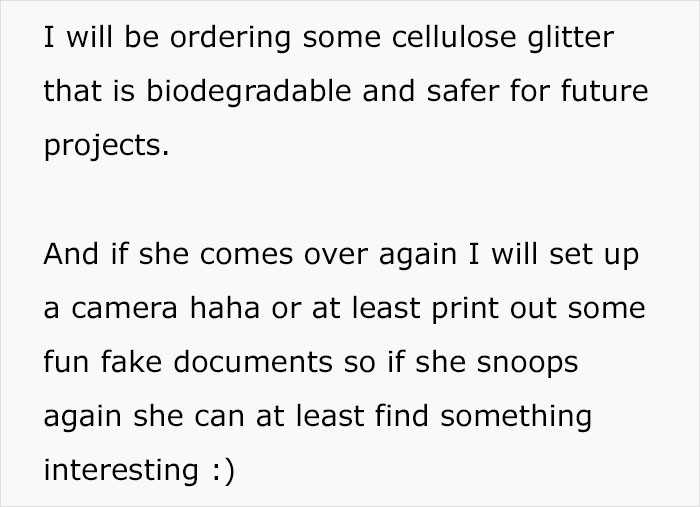Click the word "glitter" in first paragraph

click(x=571, y=39)
